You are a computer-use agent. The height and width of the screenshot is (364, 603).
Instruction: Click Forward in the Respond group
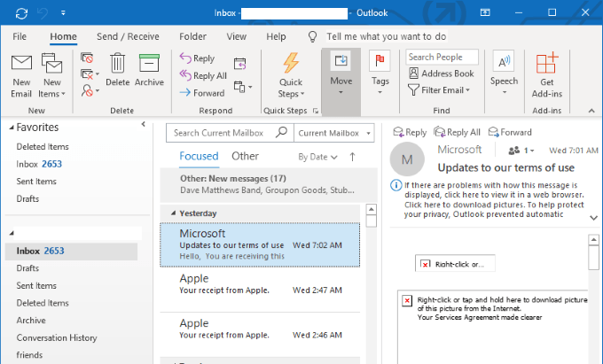[202, 93]
